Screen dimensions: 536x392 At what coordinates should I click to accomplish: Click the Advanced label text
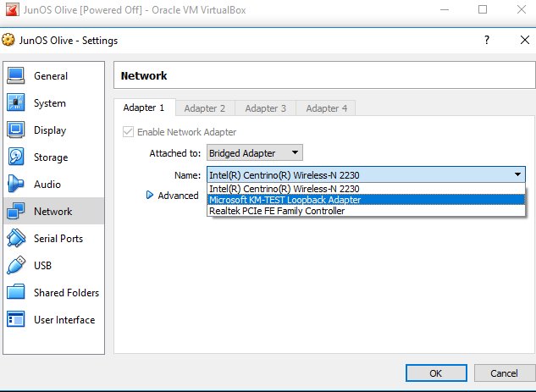click(178, 196)
